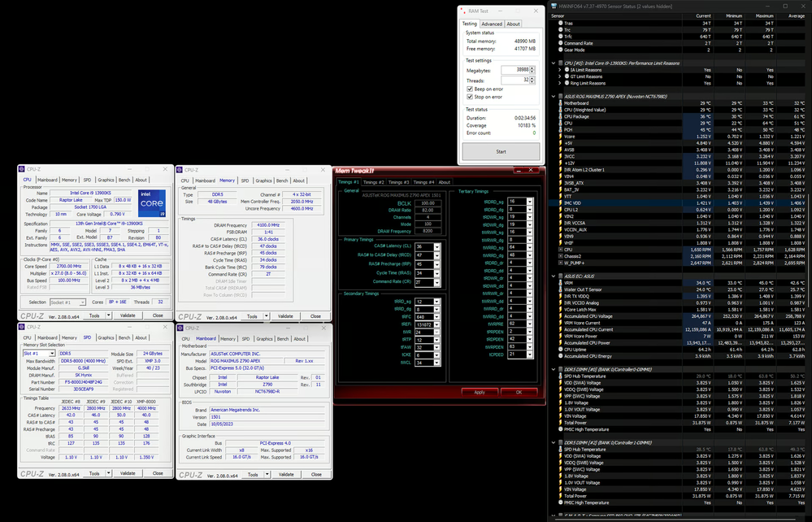Open Bench tab in CPU-Z Memory window

pyautogui.click(x=282, y=181)
